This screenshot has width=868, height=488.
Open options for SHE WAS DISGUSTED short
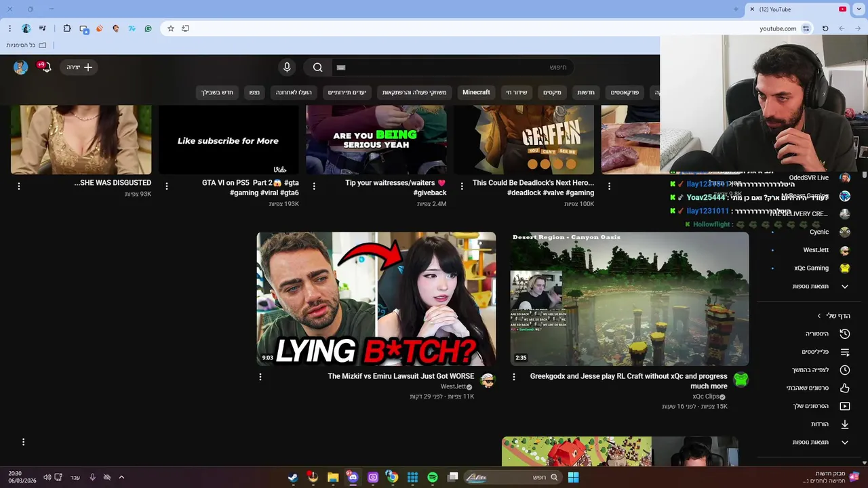click(19, 186)
